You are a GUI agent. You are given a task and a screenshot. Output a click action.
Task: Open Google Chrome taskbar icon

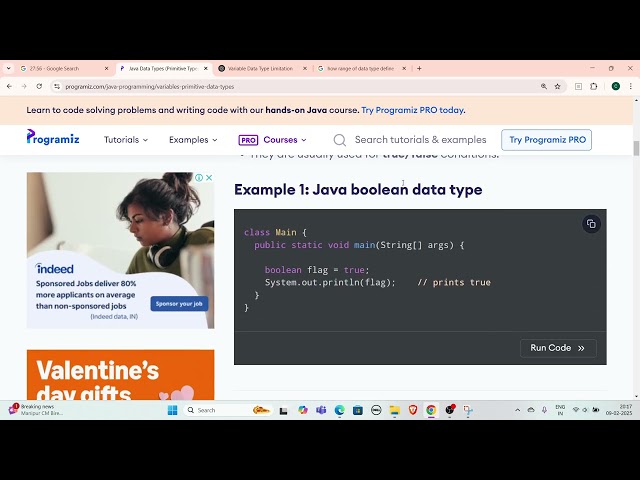pyautogui.click(x=431, y=410)
